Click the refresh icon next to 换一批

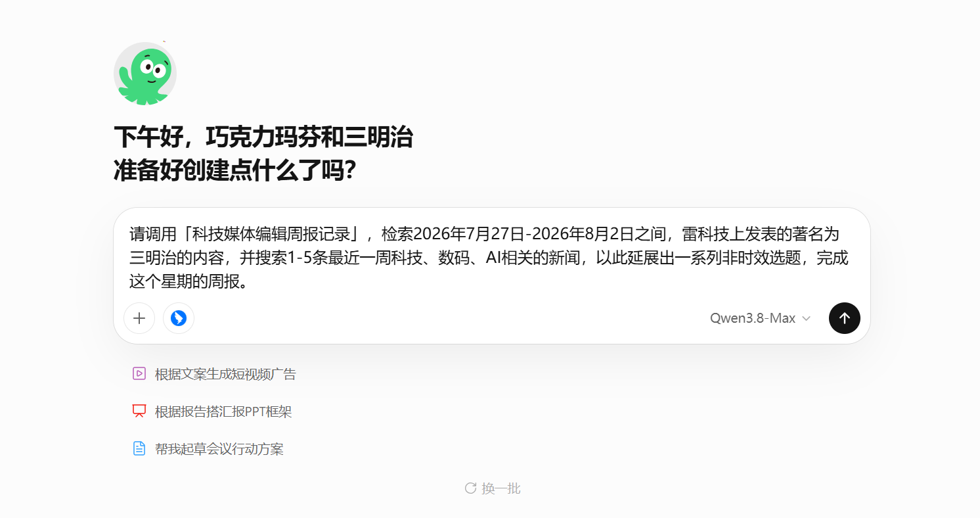pos(470,488)
